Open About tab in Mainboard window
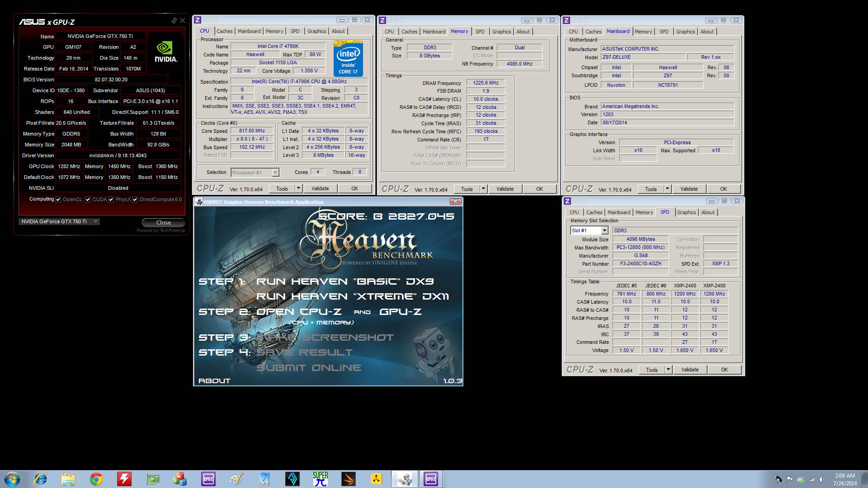868x488 pixels. click(x=707, y=32)
